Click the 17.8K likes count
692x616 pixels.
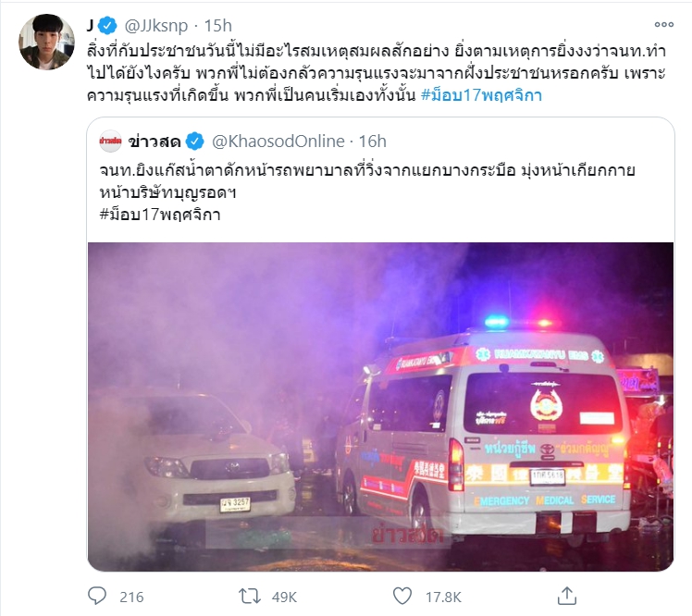point(443,597)
